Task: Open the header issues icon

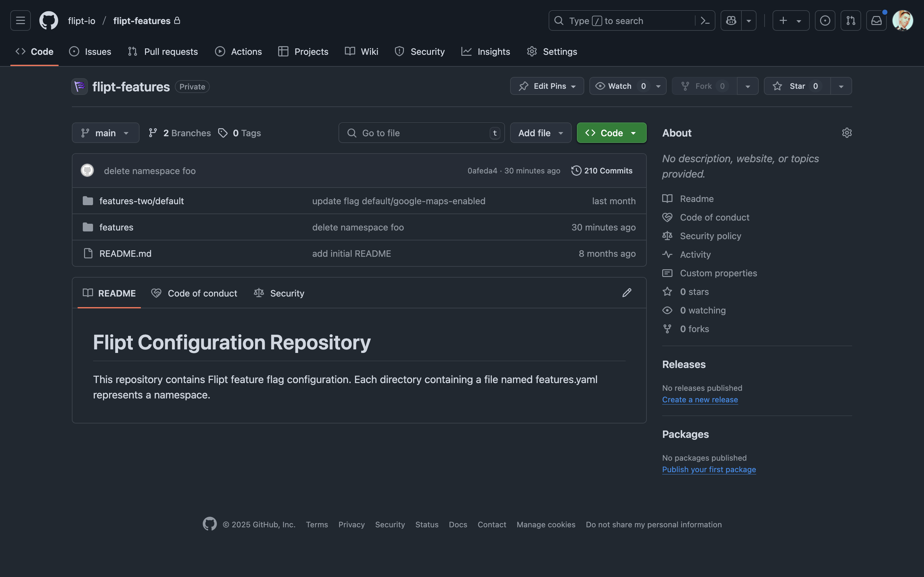Action: pos(825,21)
